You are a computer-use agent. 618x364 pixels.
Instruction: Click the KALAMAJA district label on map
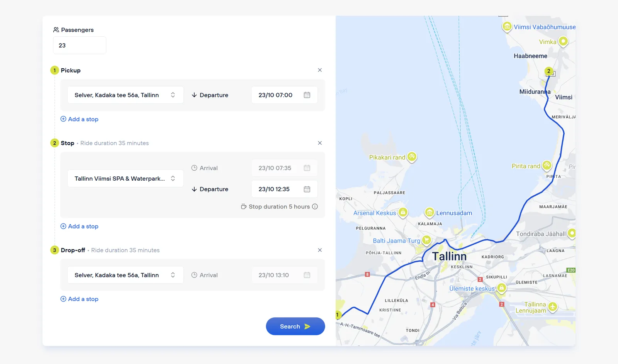click(430, 224)
